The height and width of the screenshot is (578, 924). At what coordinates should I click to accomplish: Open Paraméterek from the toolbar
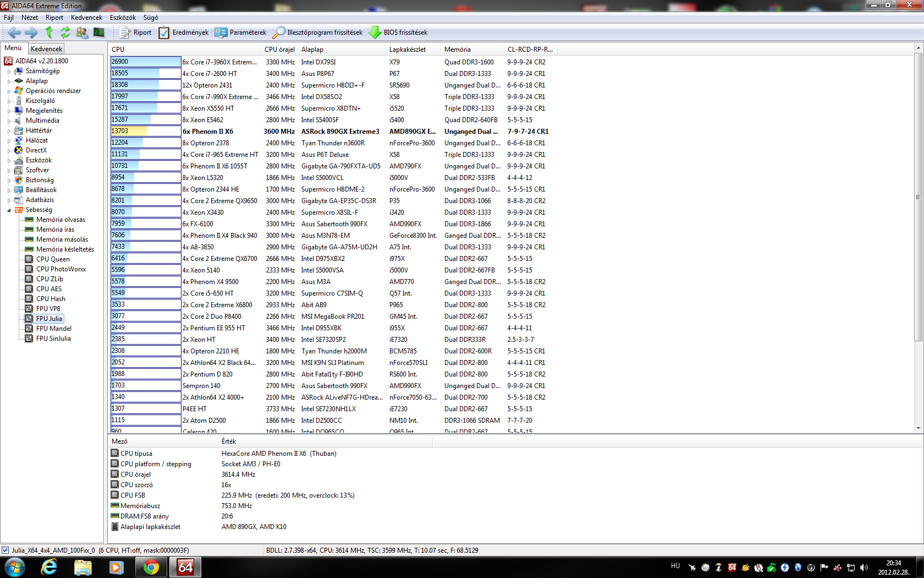tap(241, 32)
